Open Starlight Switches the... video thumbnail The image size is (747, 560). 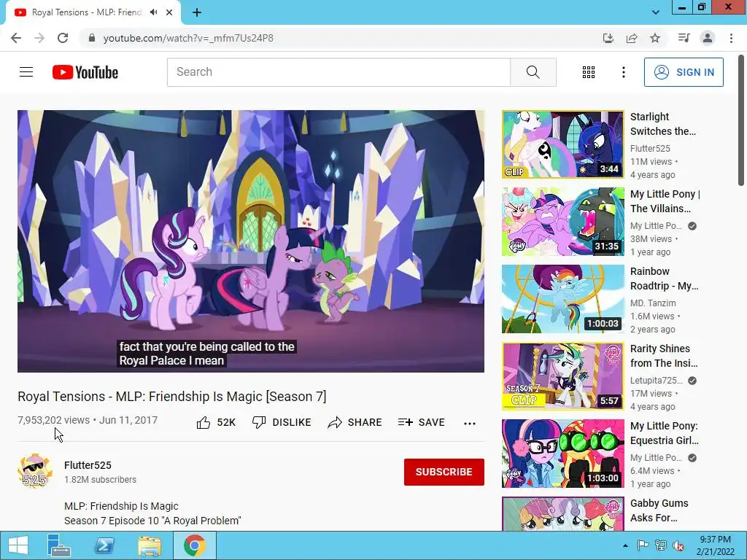point(562,144)
